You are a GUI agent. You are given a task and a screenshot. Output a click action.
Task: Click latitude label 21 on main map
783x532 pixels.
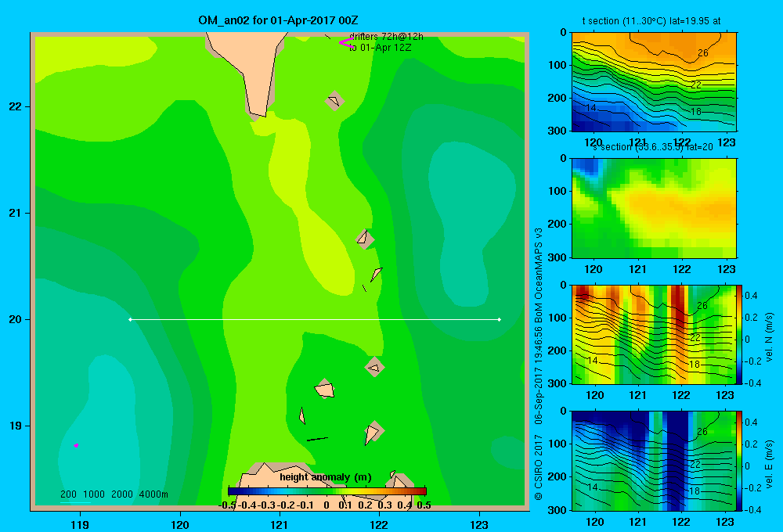pos(16,213)
